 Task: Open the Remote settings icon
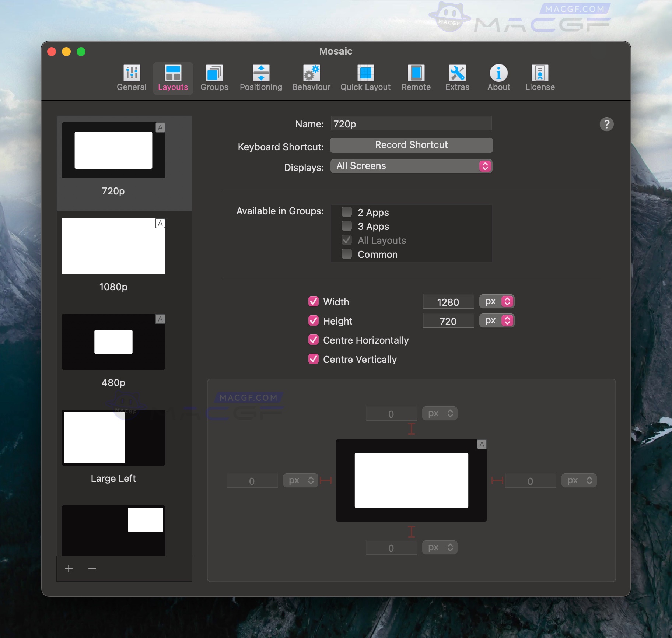point(416,74)
